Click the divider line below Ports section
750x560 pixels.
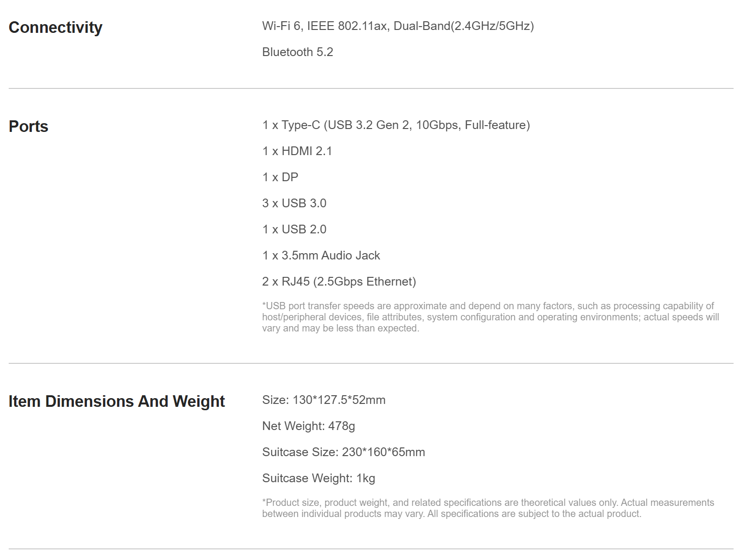371,363
